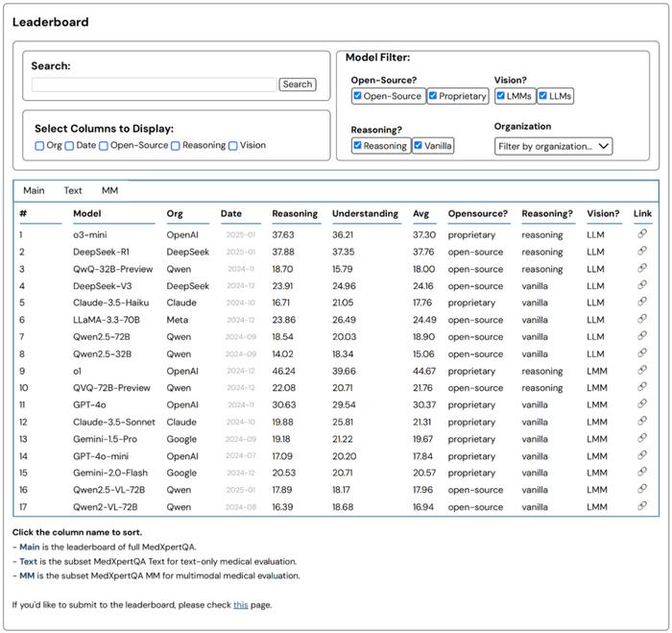Image resolution: width=672 pixels, height=633 pixels.
Task: Open the link icon for Gemini-1.5-Pro
Action: point(642,438)
